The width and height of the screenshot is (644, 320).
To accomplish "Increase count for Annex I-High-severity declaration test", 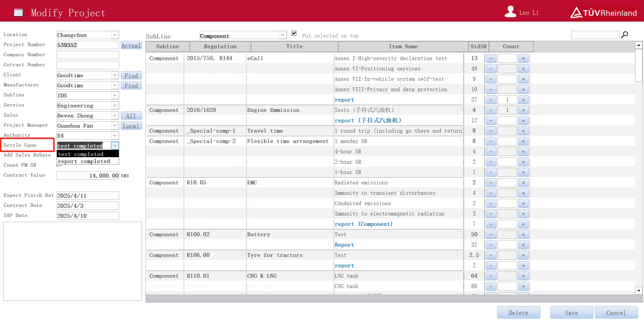I will coord(523,58).
